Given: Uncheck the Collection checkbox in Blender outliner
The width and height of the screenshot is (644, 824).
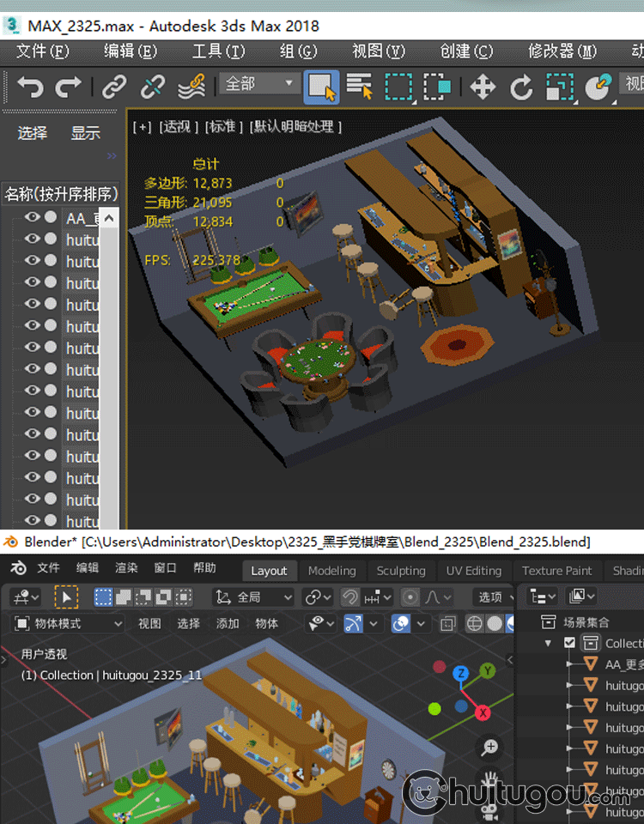Looking at the screenshot, I should (569, 643).
